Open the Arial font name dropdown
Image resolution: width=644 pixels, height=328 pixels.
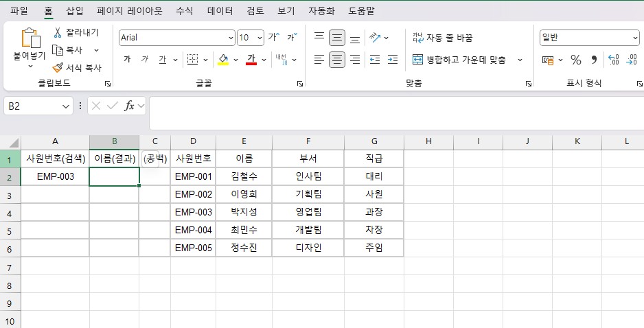pyautogui.click(x=231, y=38)
